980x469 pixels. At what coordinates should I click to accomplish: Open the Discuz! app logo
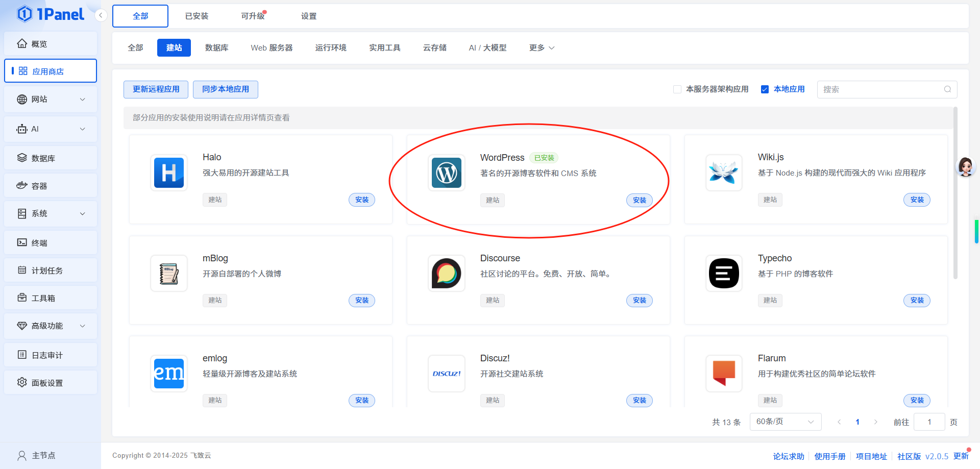(447, 374)
